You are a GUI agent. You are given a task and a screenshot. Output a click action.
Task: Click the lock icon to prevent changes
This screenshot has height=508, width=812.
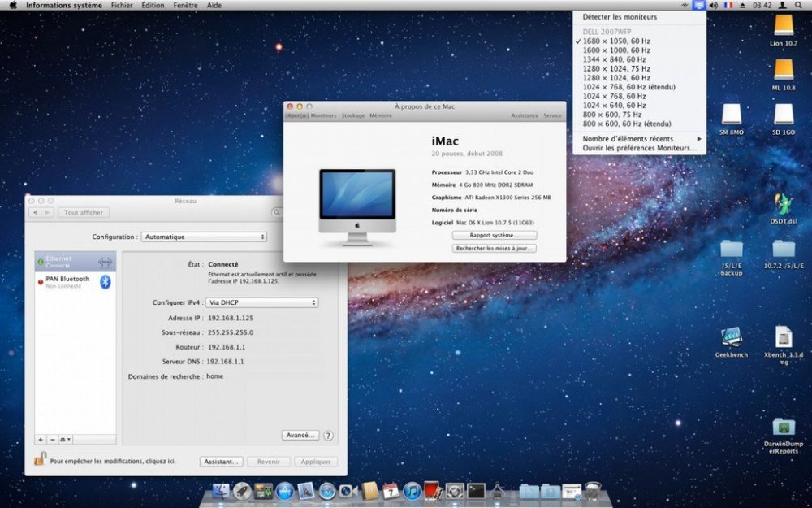[40, 459]
